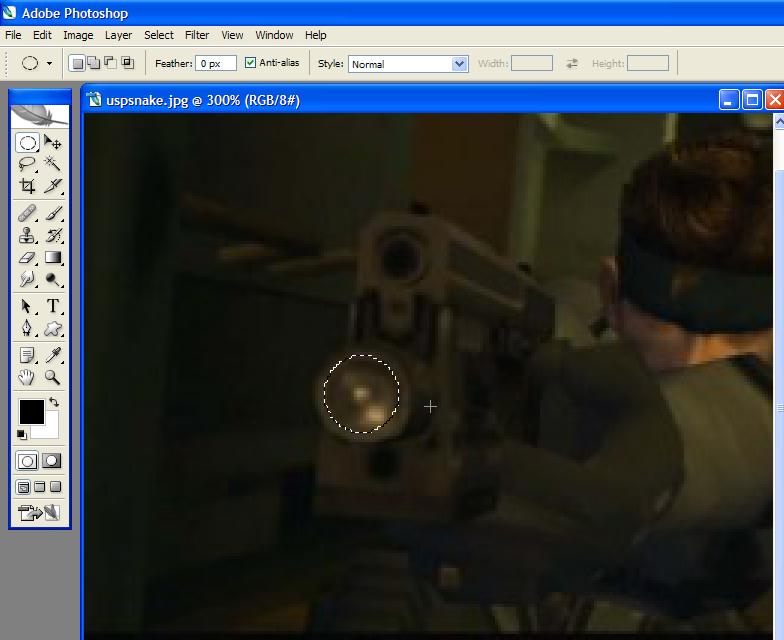This screenshot has width=784, height=640.
Task: Open the Layer menu
Action: pos(118,35)
